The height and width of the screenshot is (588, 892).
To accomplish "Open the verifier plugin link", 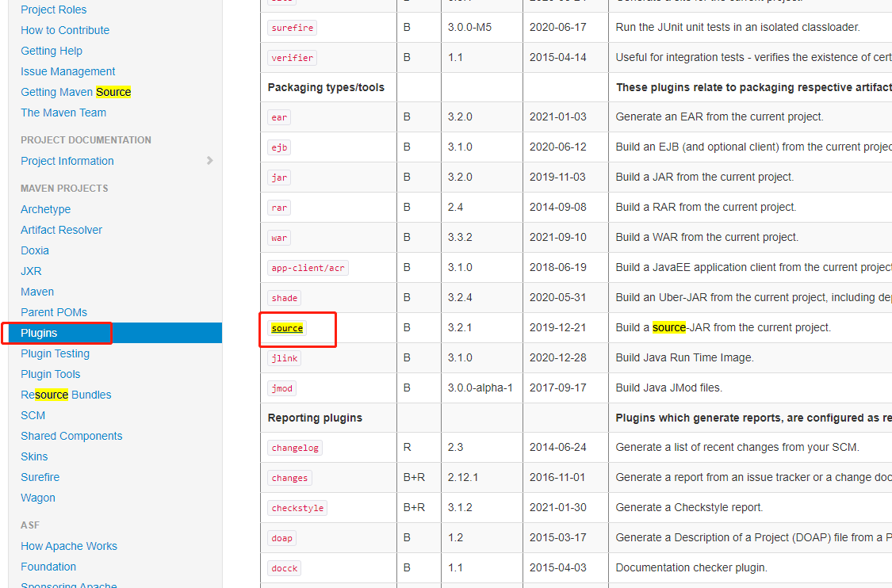I will click(293, 58).
